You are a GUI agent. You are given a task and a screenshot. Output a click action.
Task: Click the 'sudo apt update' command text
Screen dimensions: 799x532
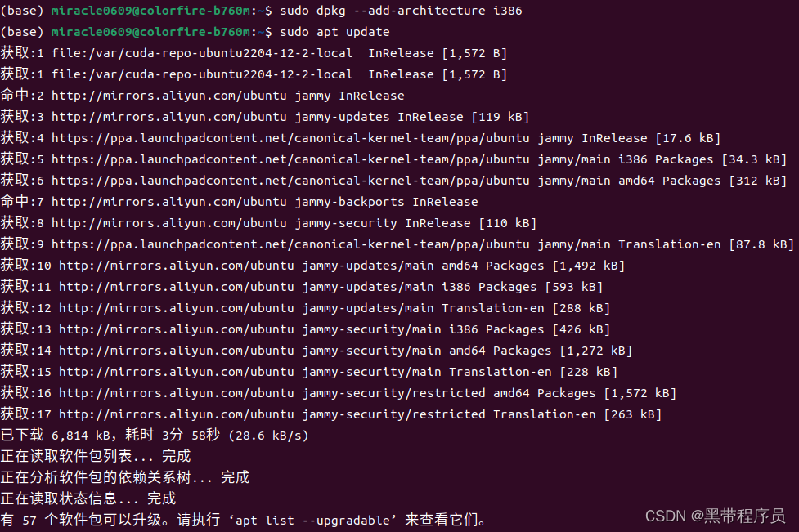(x=334, y=32)
